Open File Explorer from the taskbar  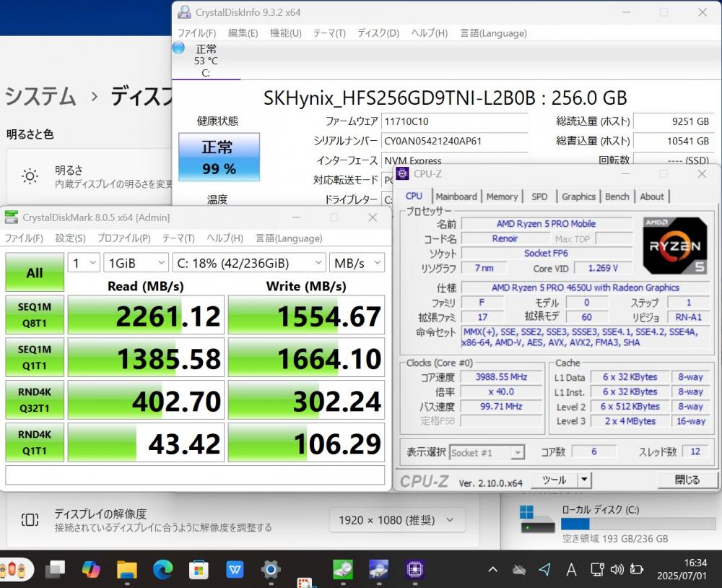click(x=126, y=569)
